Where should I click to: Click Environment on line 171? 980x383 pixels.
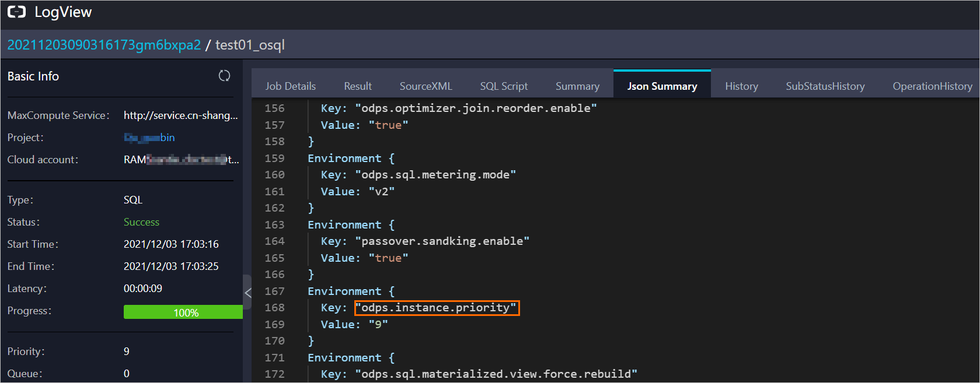click(x=344, y=358)
